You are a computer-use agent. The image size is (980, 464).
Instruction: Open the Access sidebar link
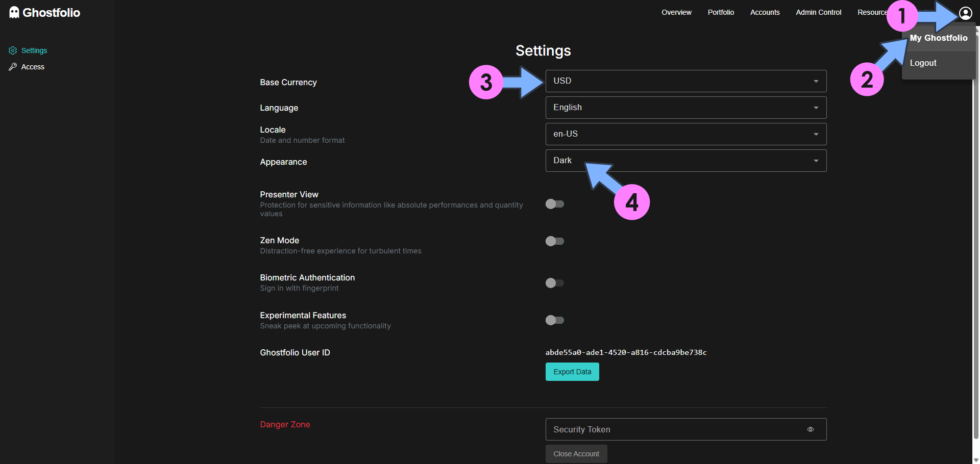pyautogui.click(x=33, y=67)
